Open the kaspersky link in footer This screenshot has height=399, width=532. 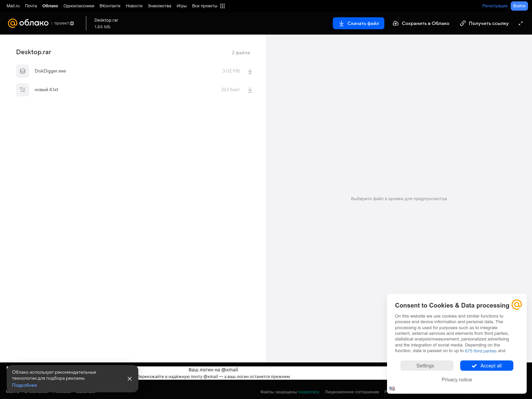[309, 392]
